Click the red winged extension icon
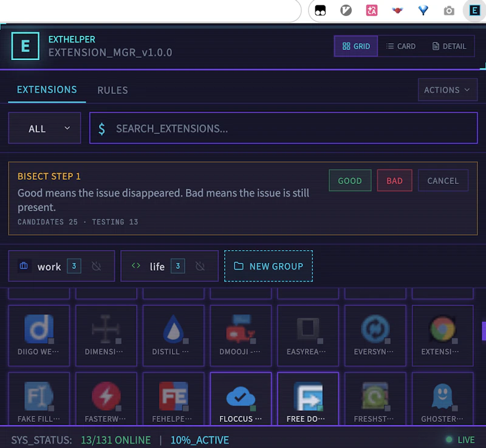This screenshot has width=486, height=448. click(397, 10)
